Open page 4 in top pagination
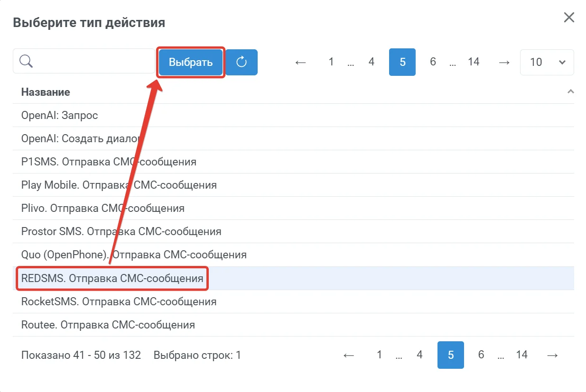Image resolution: width=586 pixels, height=392 pixels. coord(372,62)
